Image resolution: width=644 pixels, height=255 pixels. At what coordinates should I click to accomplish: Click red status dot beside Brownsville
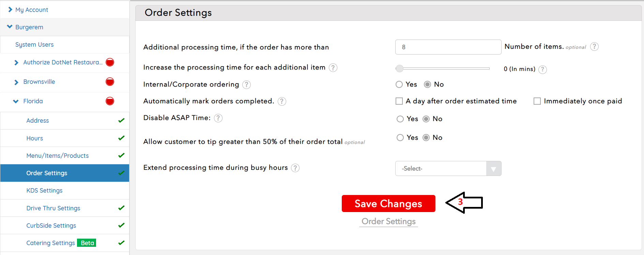click(110, 82)
